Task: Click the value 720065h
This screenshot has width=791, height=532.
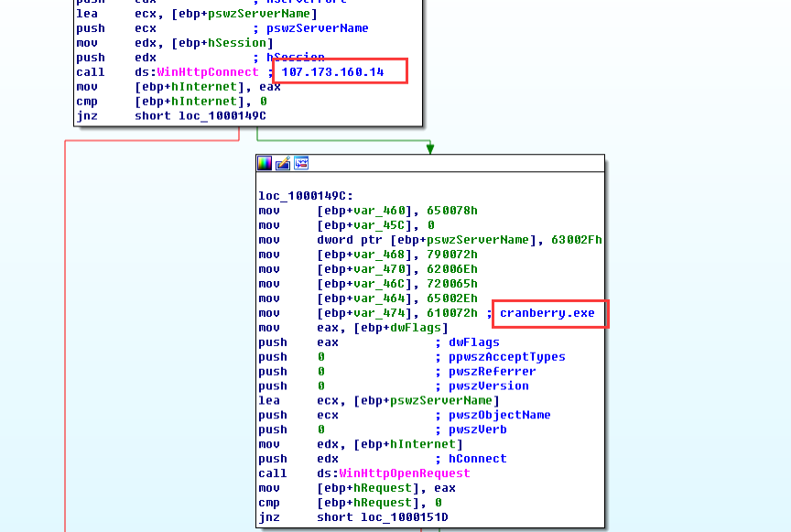Action: [x=452, y=284]
